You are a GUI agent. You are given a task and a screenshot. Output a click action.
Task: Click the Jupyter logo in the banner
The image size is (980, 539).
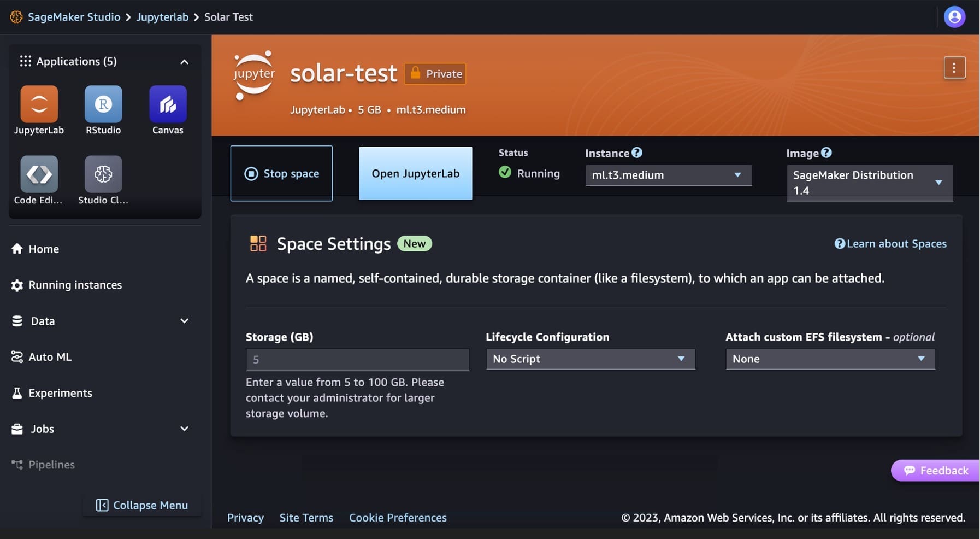click(x=254, y=75)
